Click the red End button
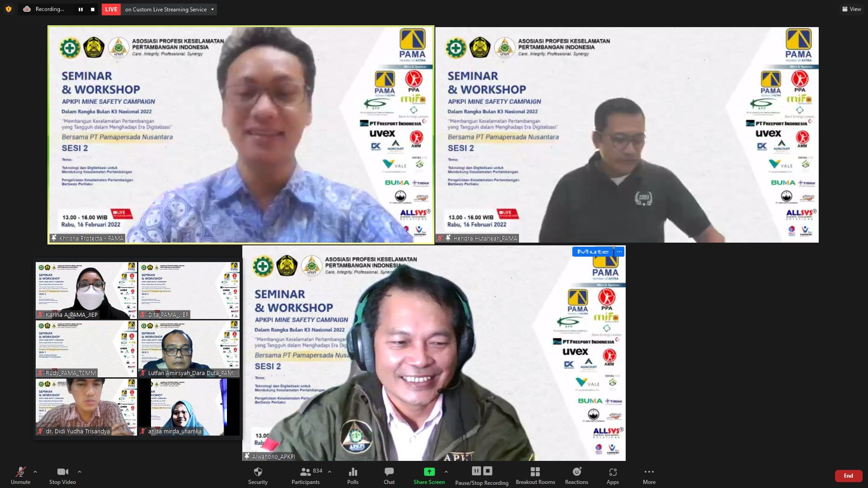The width and height of the screenshot is (868, 488). pos(848,476)
